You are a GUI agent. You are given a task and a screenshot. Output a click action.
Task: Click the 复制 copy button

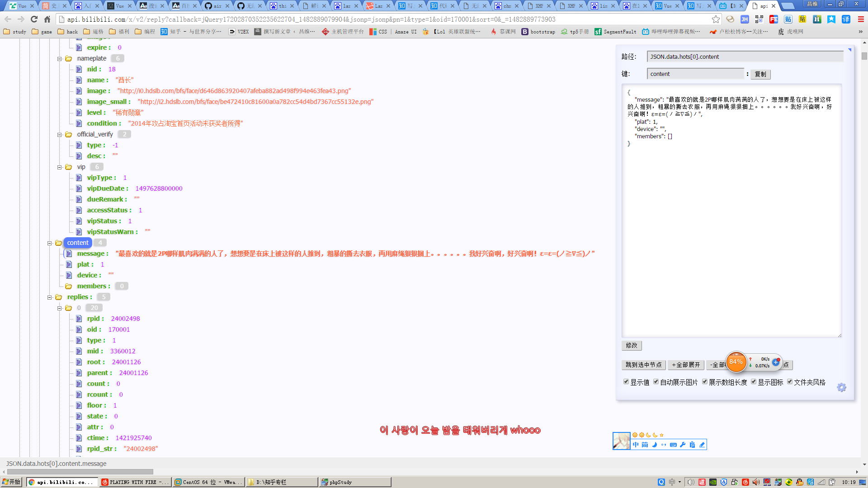pos(760,75)
